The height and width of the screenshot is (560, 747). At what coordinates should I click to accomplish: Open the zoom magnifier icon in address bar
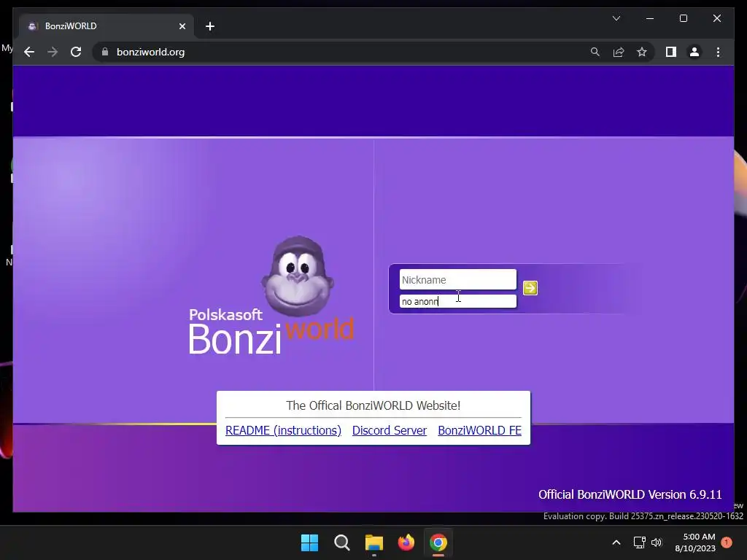tap(595, 52)
